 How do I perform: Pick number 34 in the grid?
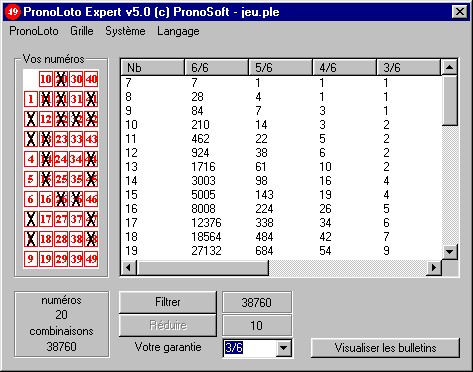(76, 159)
